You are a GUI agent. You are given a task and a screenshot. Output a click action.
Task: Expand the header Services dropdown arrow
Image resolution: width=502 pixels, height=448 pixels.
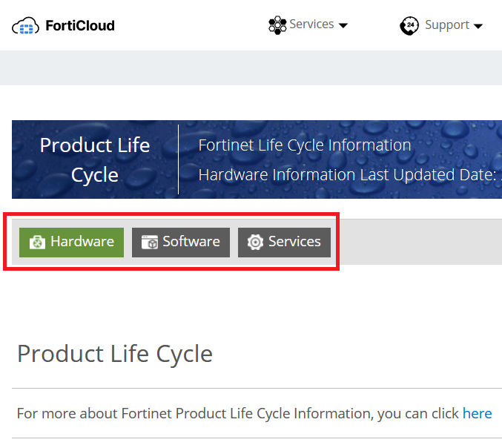click(343, 26)
